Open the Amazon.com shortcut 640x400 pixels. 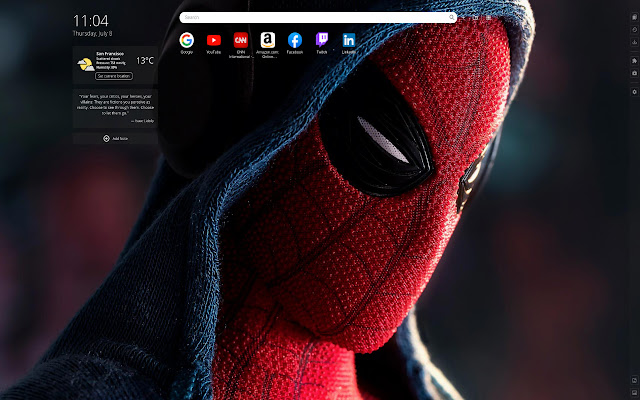(x=268, y=45)
